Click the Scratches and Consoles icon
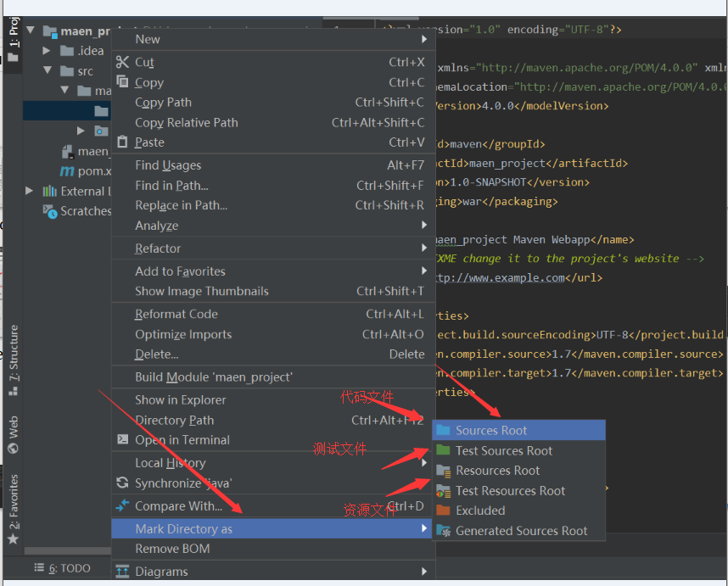728x586 pixels. click(x=50, y=211)
